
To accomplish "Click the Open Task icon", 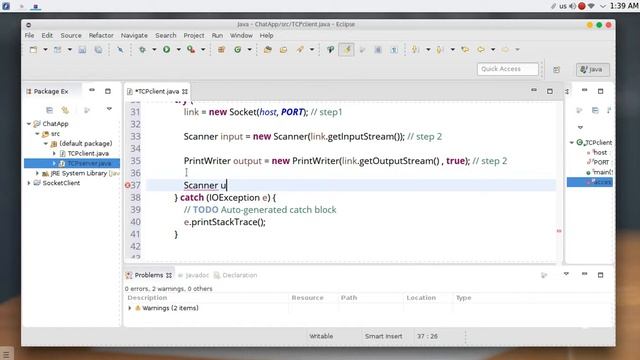I will tap(283, 50).
